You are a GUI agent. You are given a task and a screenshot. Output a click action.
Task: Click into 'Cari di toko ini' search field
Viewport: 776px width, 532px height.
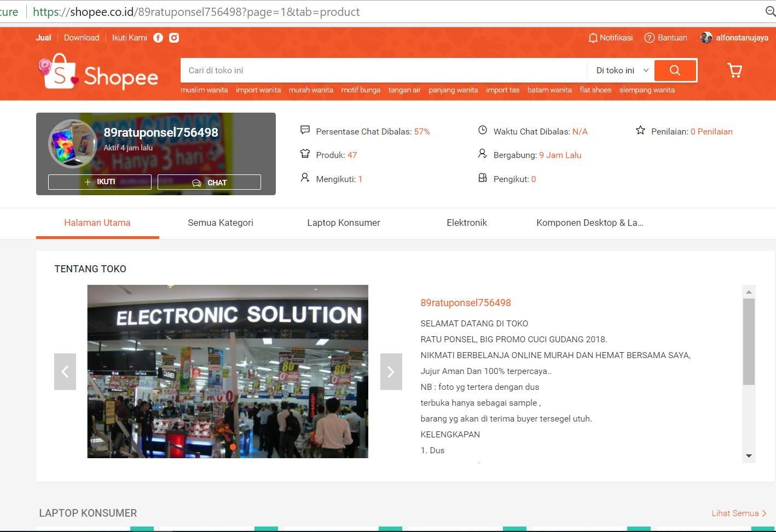coord(384,70)
